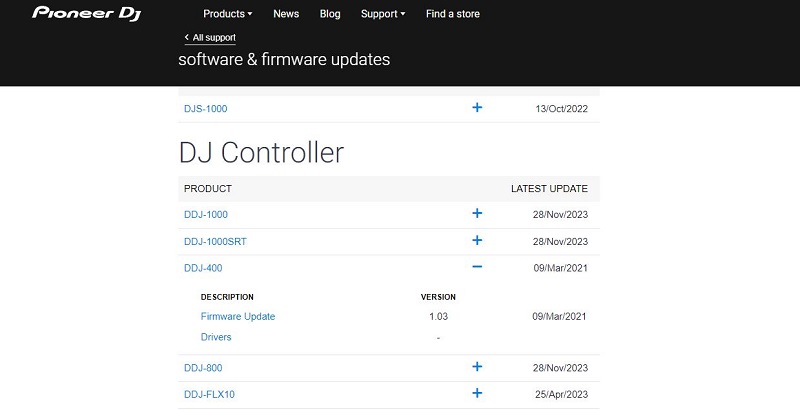Viewport: 800px width, 410px height.
Task: Collapse DDJ-400 using the minus icon
Action: 477,267
